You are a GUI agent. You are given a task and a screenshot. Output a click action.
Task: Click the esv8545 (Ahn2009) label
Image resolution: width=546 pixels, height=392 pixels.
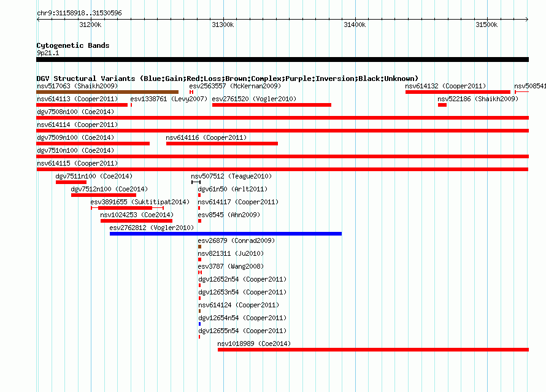coord(229,215)
